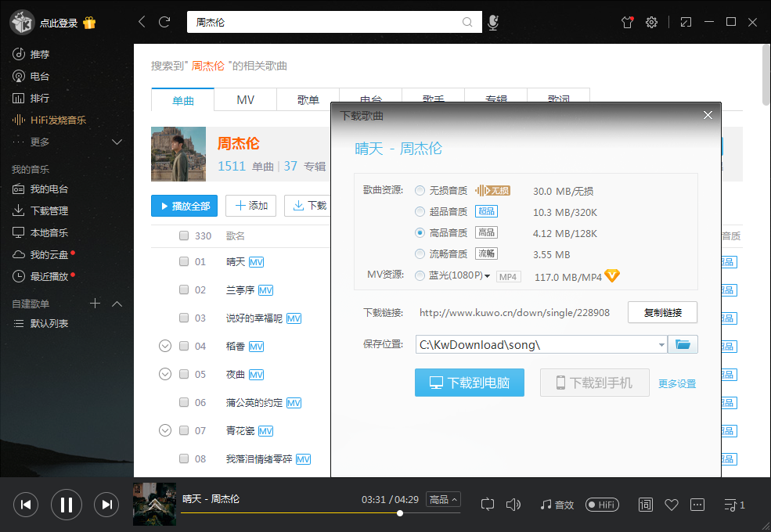Click the search input containing 周杰伦
The image size is (771, 532).
(329, 22)
